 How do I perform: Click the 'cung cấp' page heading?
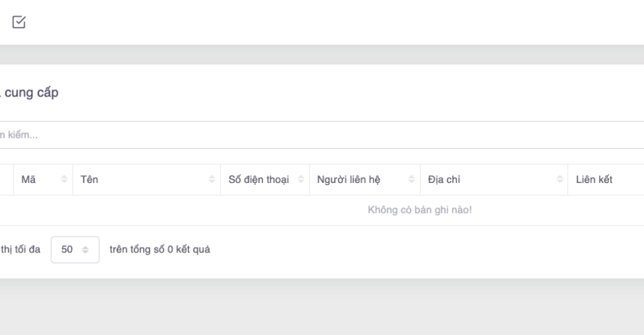tap(31, 93)
